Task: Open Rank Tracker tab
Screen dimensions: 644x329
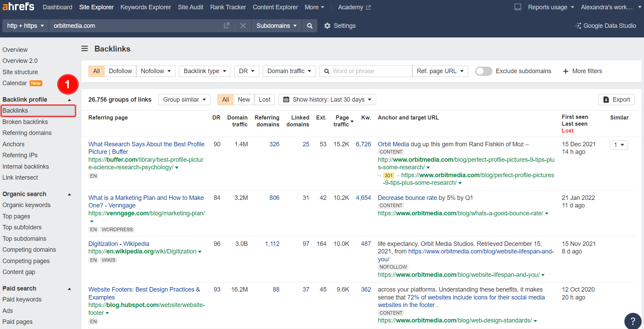Action: pos(228,7)
